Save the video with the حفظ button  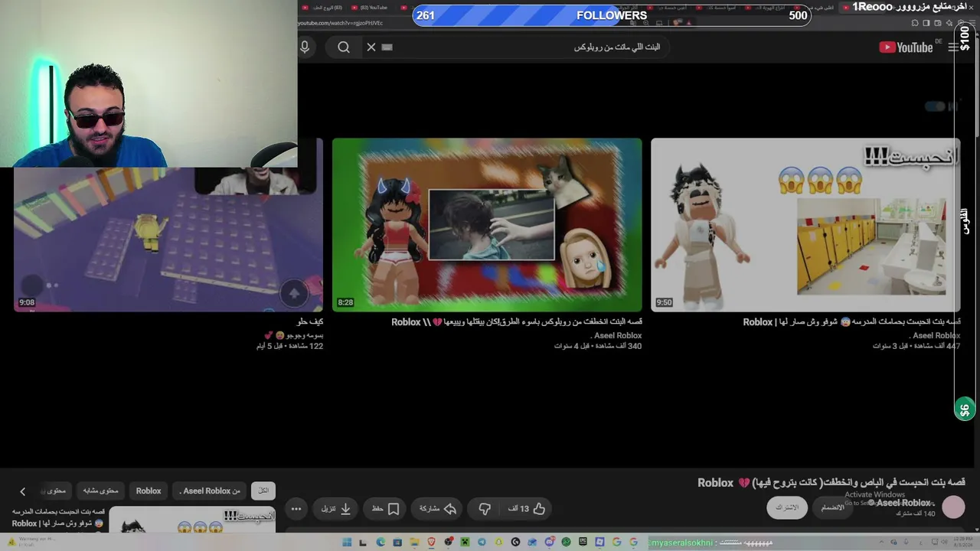(x=386, y=509)
